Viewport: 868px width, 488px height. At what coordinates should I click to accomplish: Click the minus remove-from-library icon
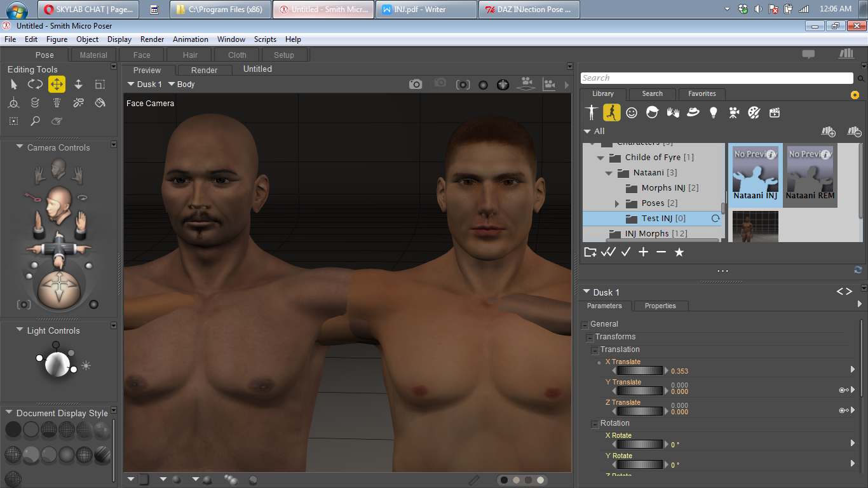[661, 252]
